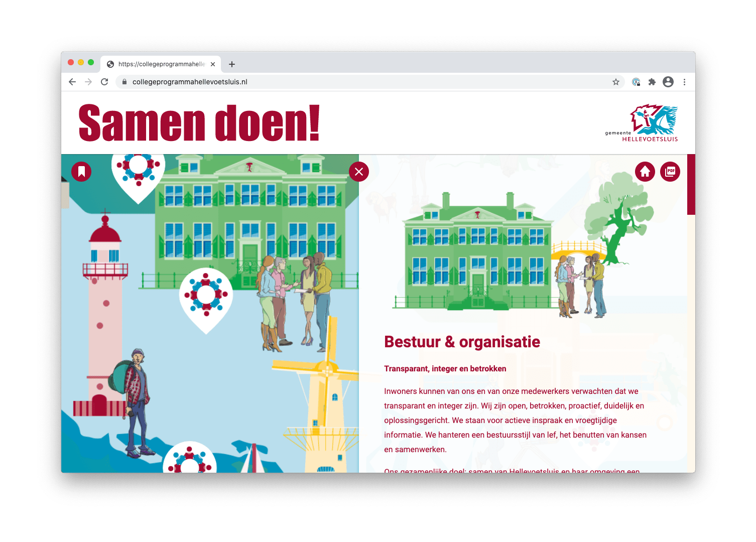This screenshot has height=542, width=756.
Task: Close the Bestuur & organisatie panel
Action: pos(359,172)
